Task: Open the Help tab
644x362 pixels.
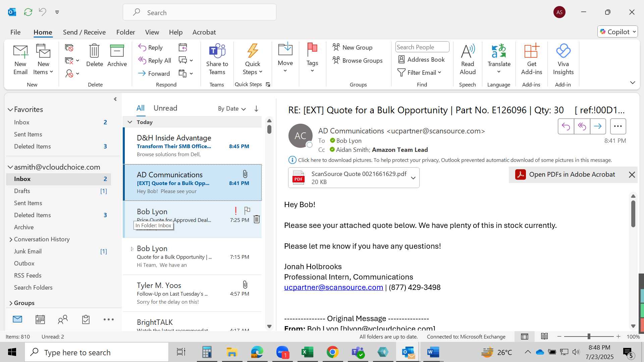Action: [x=176, y=32]
